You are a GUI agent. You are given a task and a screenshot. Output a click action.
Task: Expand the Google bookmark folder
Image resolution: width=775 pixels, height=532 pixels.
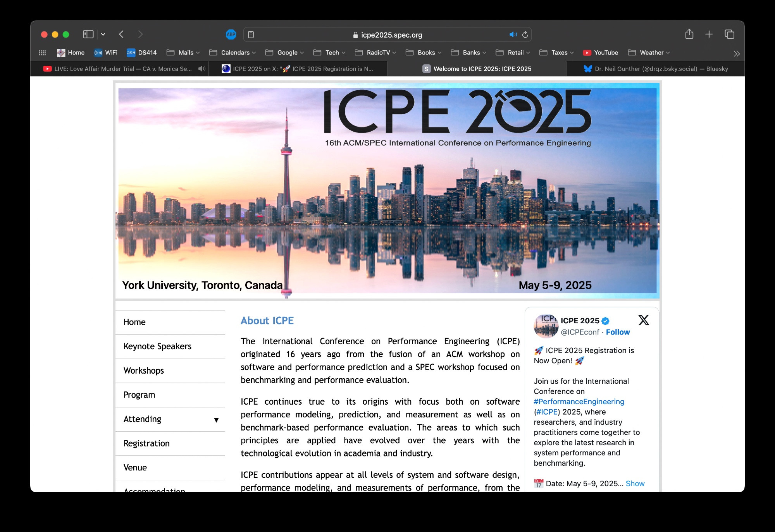(284, 53)
